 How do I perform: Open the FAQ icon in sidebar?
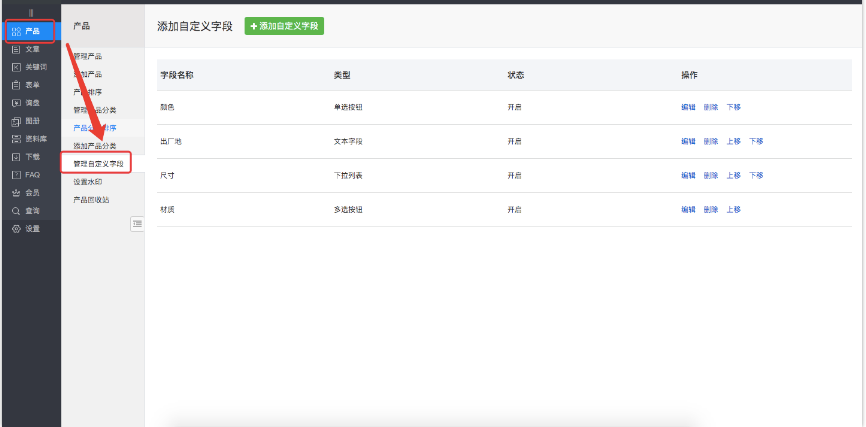(16, 175)
